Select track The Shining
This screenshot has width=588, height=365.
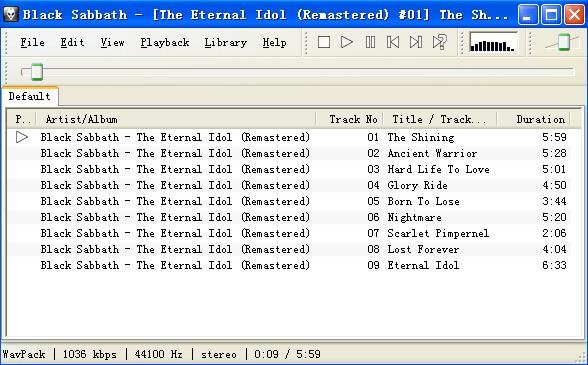click(x=421, y=137)
